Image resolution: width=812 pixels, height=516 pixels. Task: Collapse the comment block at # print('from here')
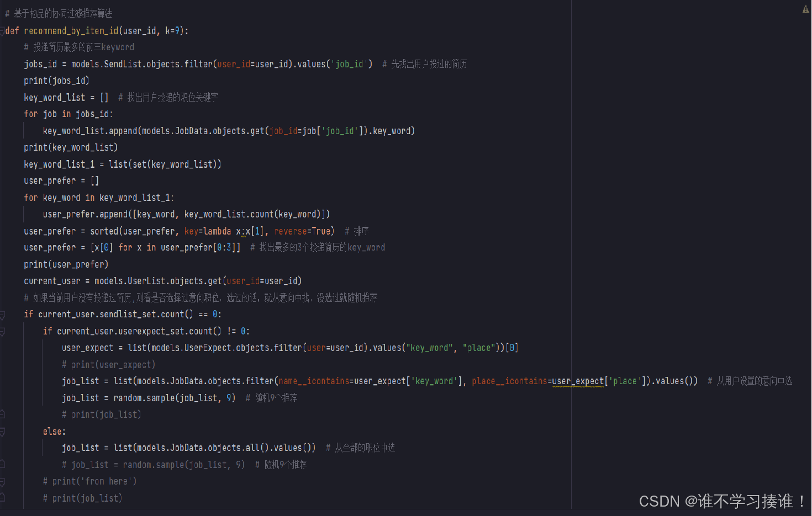2,482
